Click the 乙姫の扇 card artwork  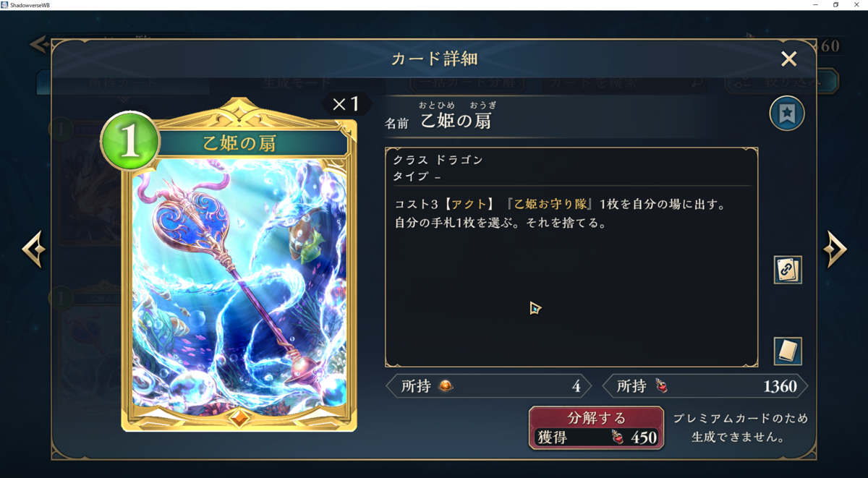239,281
